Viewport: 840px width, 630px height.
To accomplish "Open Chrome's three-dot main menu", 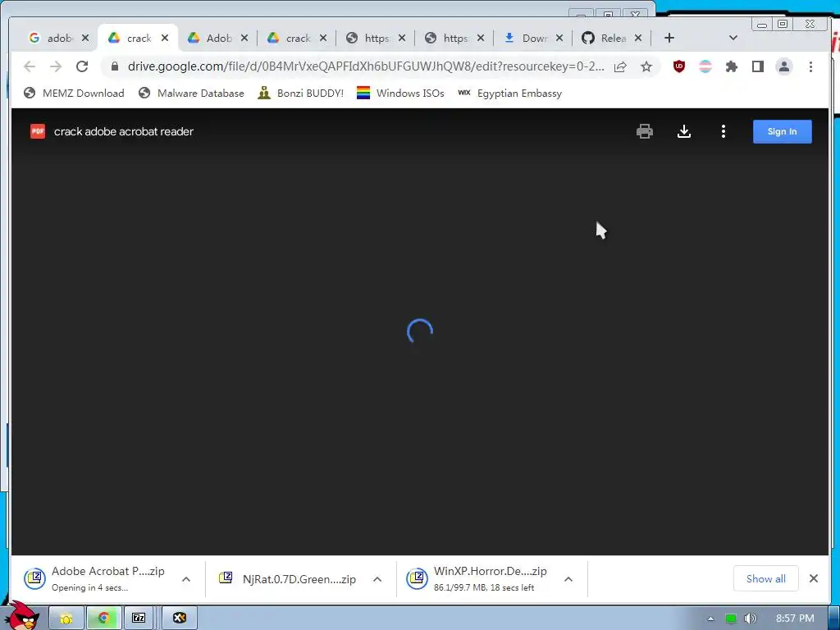I will click(810, 66).
